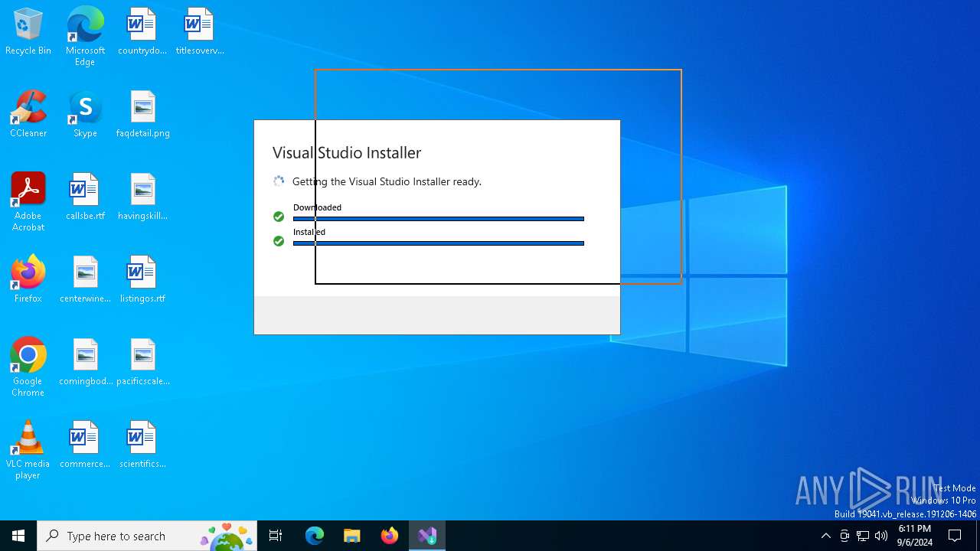The image size is (980, 551).
Task: Select the listingos.rtf document
Action: pos(142,280)
